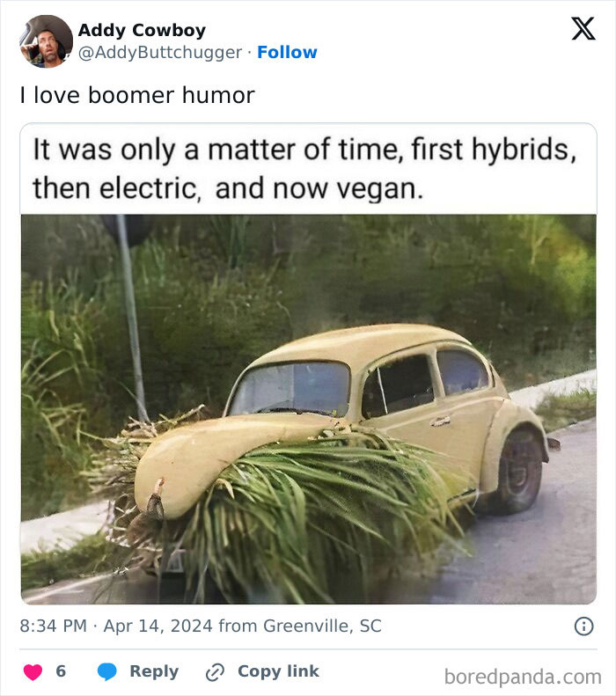Click the X logo

pos(583,29)
